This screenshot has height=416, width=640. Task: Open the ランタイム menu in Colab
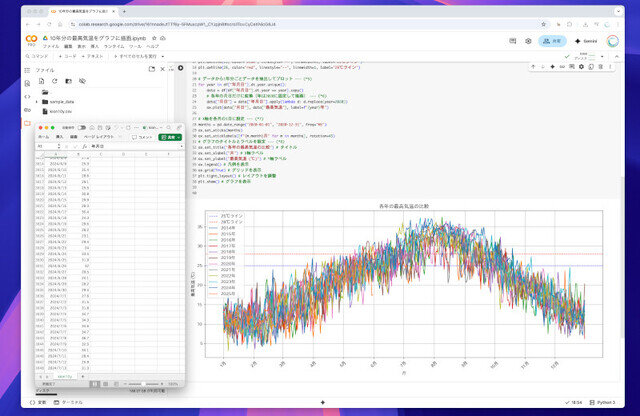click(114, 47)
